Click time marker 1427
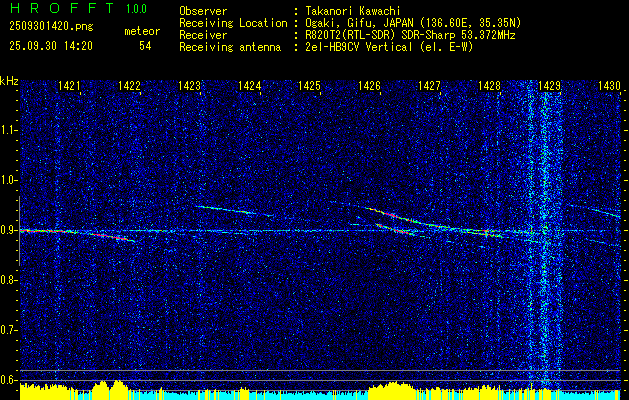 pos(430,85)
